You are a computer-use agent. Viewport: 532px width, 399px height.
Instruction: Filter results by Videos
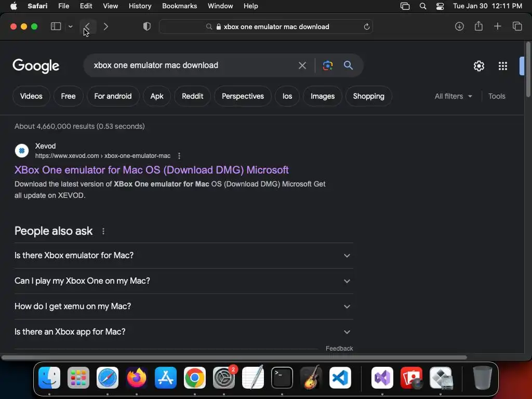pyautogui.click(x=31, y=96)
